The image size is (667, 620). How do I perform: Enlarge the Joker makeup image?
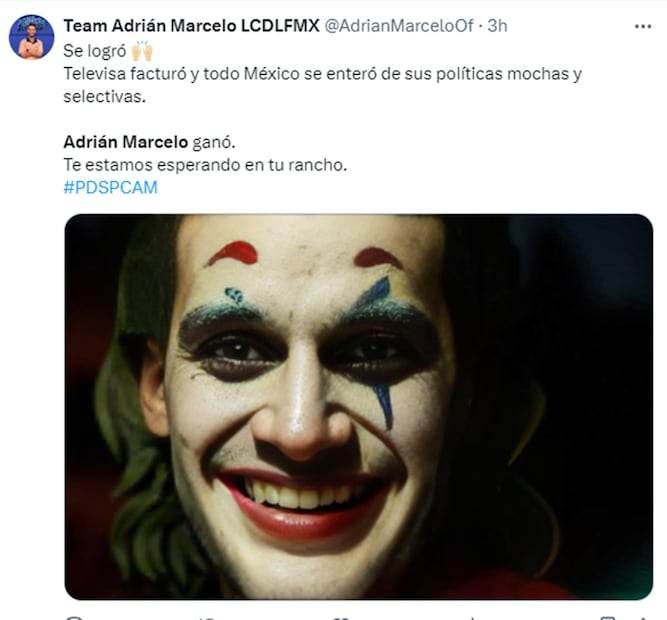pyautogui.click(x=358, y=406)
